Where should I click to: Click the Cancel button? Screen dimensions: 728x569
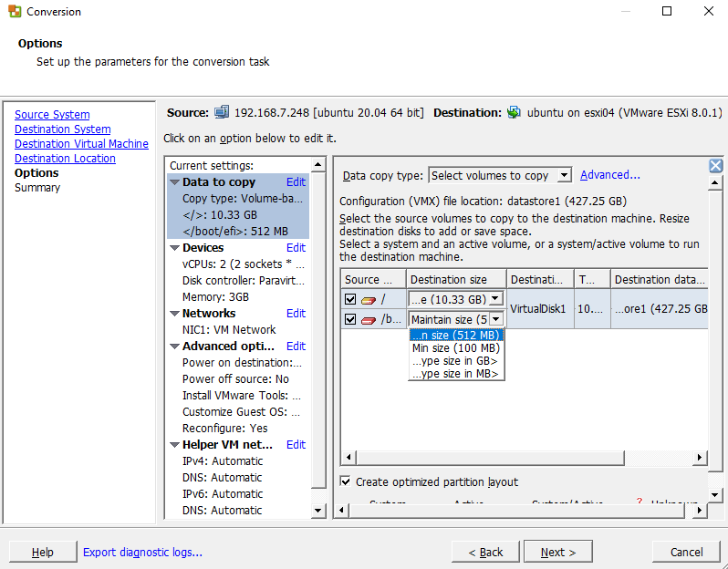pos(686,552)
